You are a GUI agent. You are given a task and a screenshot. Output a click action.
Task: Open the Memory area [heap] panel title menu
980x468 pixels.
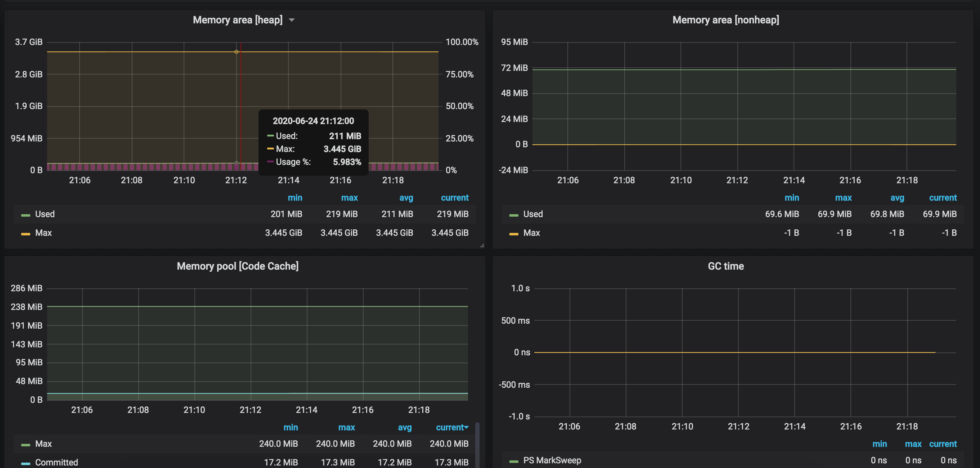pos(238,20)
